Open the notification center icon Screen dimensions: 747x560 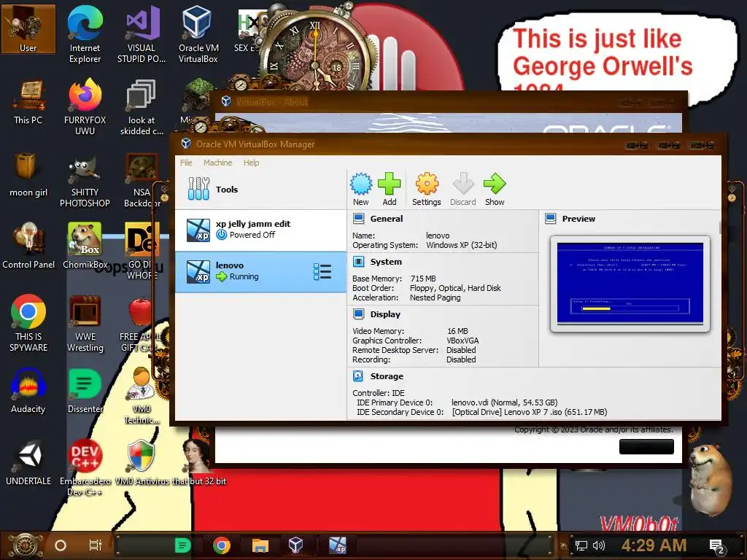click(718, 546)
